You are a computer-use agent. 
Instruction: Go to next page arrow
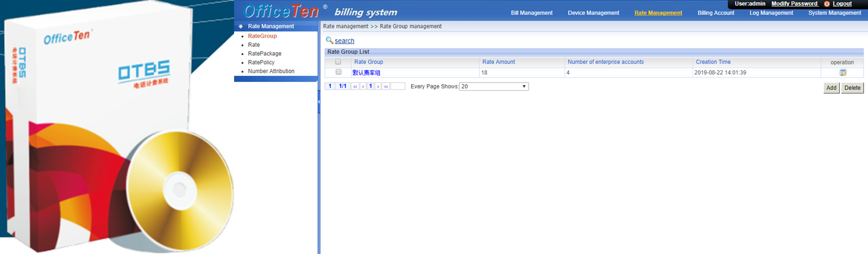click(x=379, y=86)
